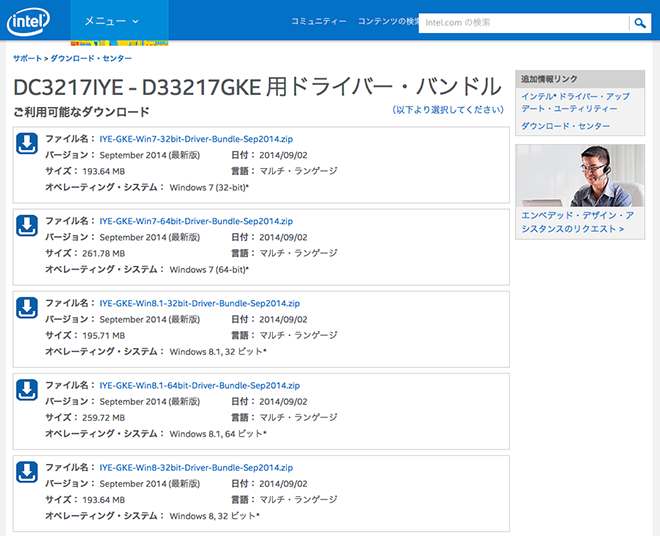Click the support agent photo
660x536 pixels.
(x=580, y=176)
